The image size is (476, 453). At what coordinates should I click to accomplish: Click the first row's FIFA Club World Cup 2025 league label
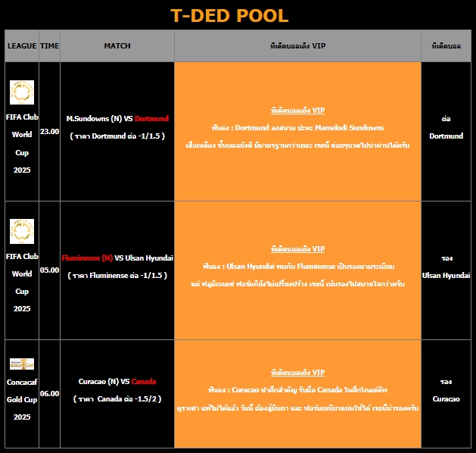22,143
